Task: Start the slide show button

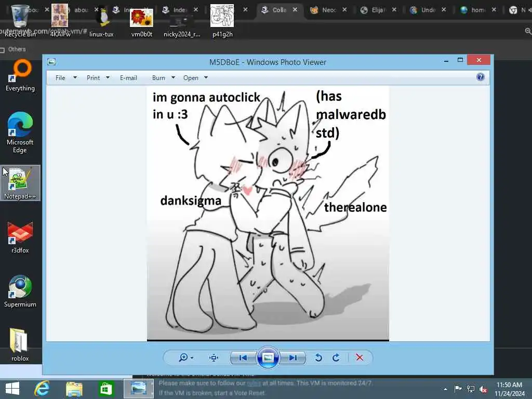Action: click(x=268, y=357)
